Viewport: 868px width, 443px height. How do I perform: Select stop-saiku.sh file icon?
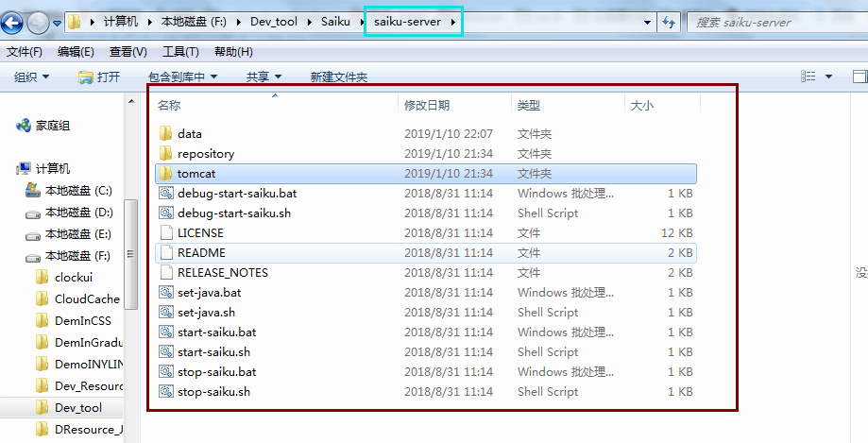[x=165, y=391]
